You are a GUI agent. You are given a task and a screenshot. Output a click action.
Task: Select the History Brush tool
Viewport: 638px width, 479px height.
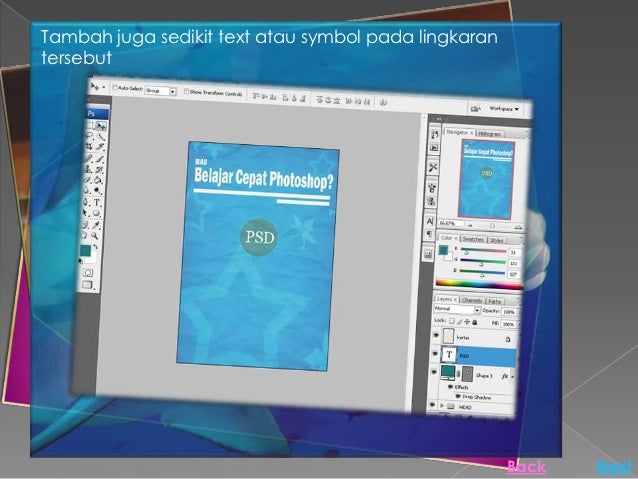click(99, 170)
